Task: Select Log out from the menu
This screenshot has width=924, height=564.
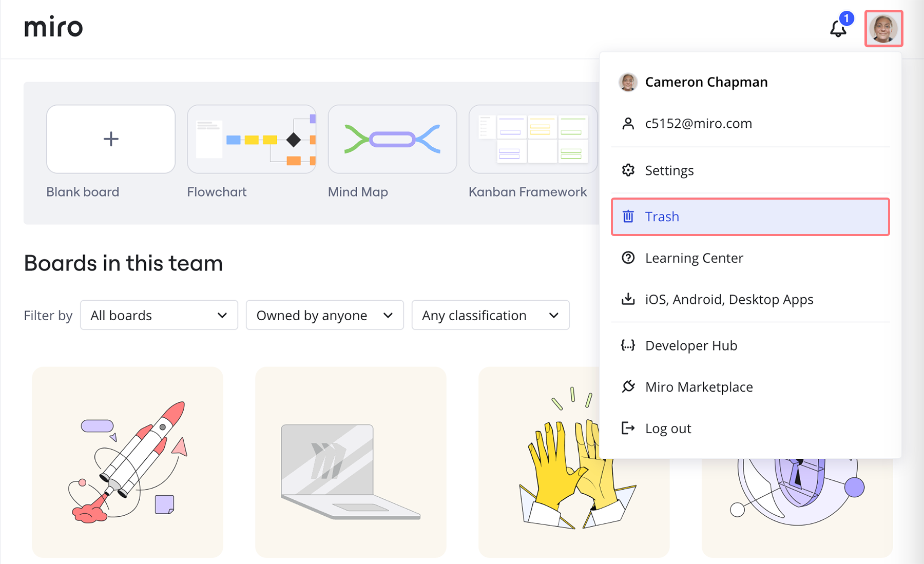Action: point(750,428)
